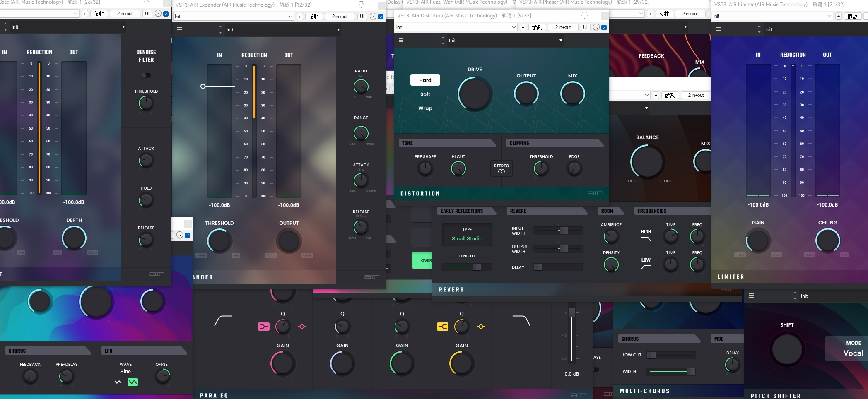
Task: Toggle bypass checkbox in AIR Expander window
Action: click(381, 17)
